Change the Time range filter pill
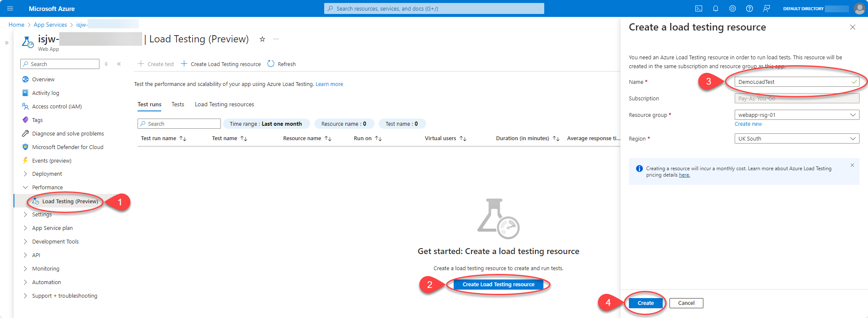Screen dimensions: 868x318 click(266, 124)
